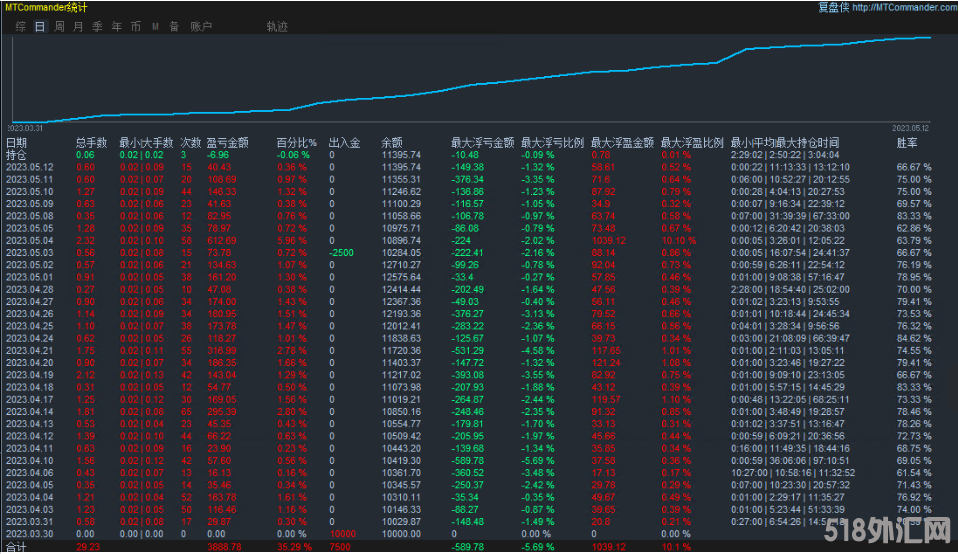Click the 合计 totals row
The height and width of the screenshot is (554, 958).
[17, 547]
